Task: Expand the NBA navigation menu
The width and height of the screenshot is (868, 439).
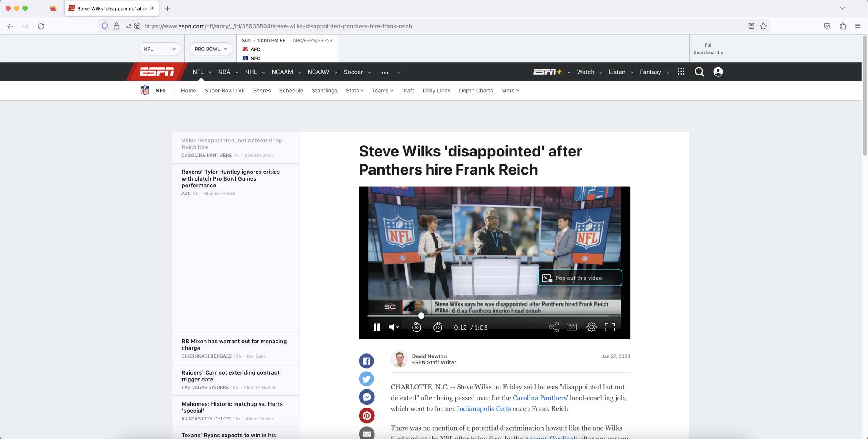Action: point(228,72)
